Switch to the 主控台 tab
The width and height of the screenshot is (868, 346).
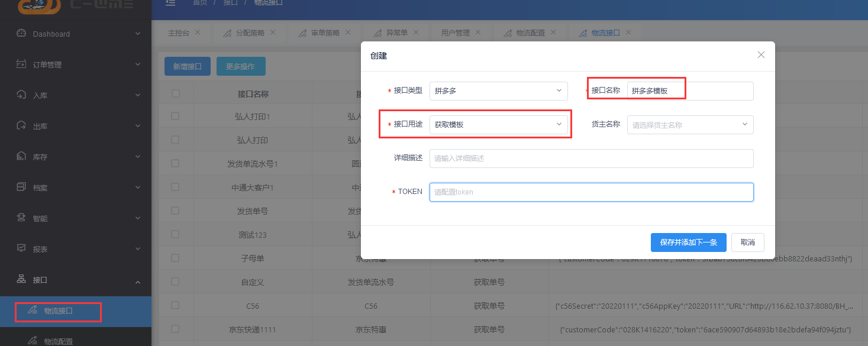[179, 33]
